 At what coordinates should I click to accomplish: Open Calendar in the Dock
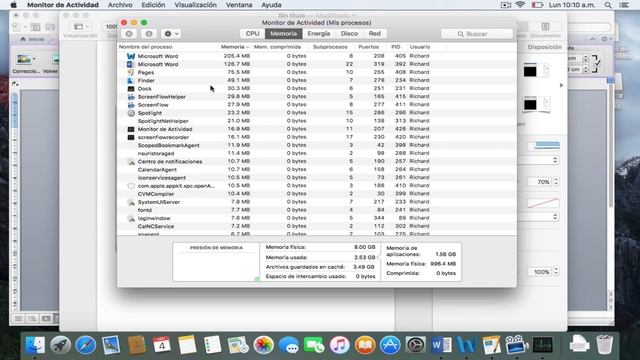tap(162, 345)
